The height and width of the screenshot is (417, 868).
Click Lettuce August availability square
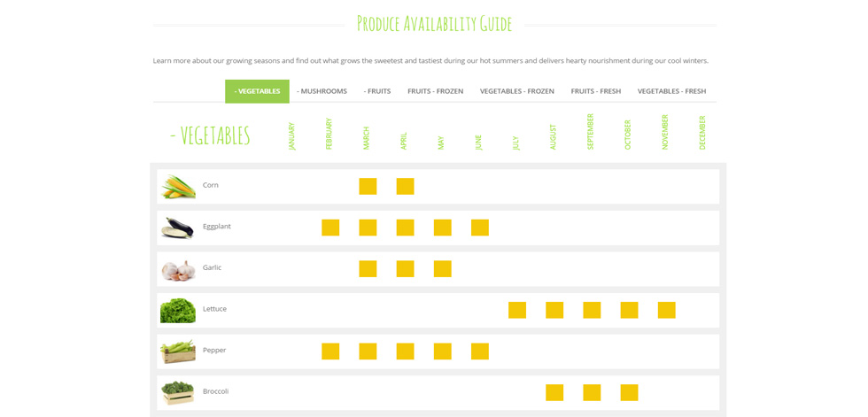click(554, 310)
